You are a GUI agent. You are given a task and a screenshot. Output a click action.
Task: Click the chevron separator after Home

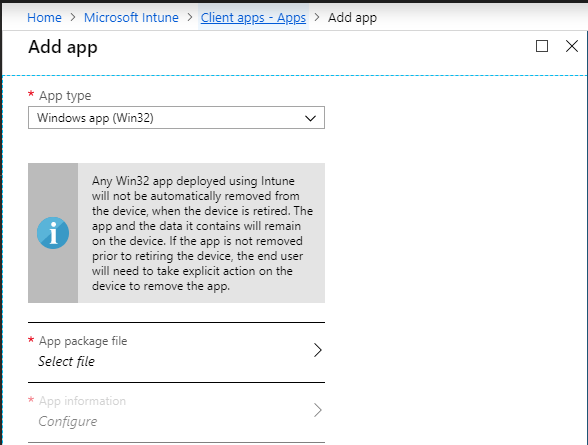click(73, 17)
